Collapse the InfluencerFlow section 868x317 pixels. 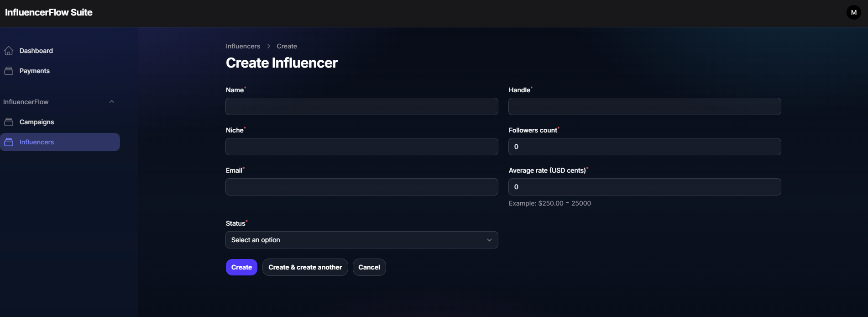tap(112, 101)
